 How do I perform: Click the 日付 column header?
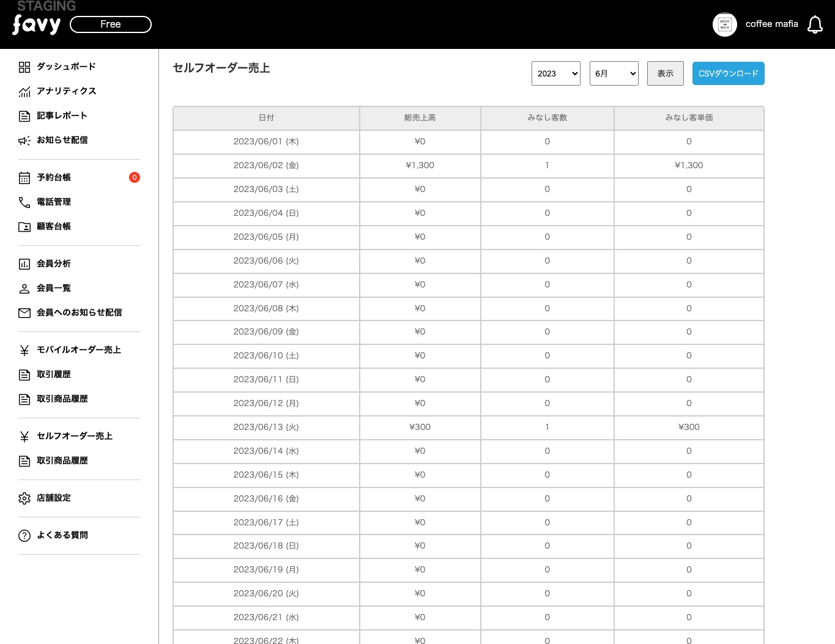point(266,118)
